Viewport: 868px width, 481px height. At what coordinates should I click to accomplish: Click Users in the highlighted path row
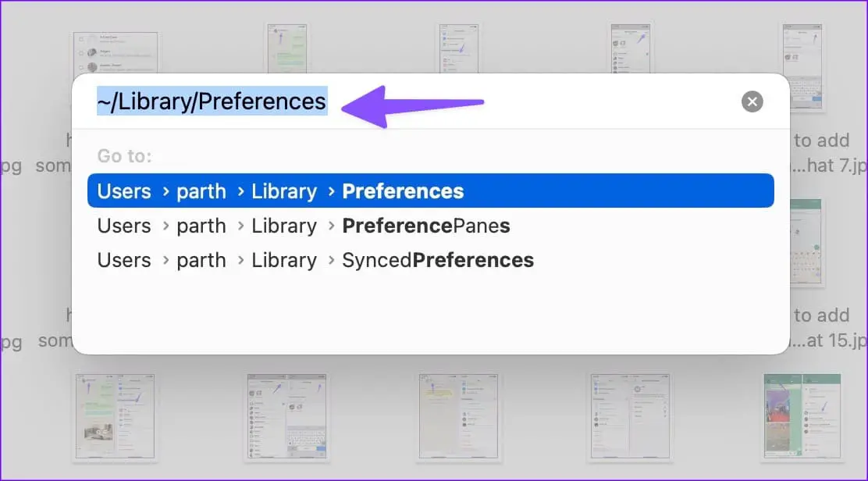click(x=124, y=191)
